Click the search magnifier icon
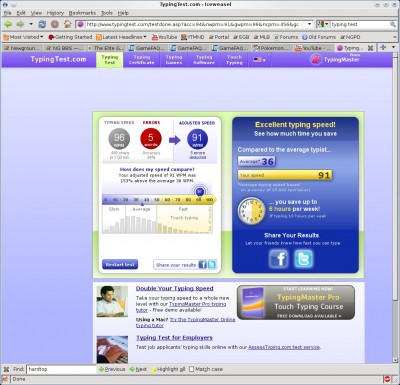Viewport: 400px width, 385px height. coord(393,24)
